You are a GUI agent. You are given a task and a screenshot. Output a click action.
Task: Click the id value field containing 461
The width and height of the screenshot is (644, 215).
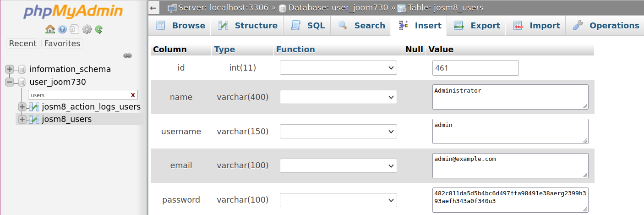click(475, 68)
